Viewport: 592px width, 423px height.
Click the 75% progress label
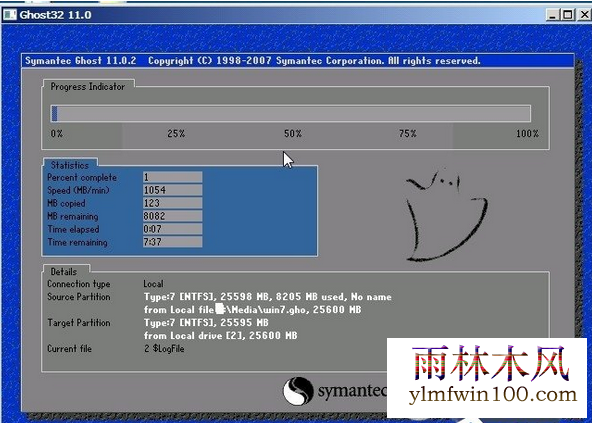click(408, 133)
